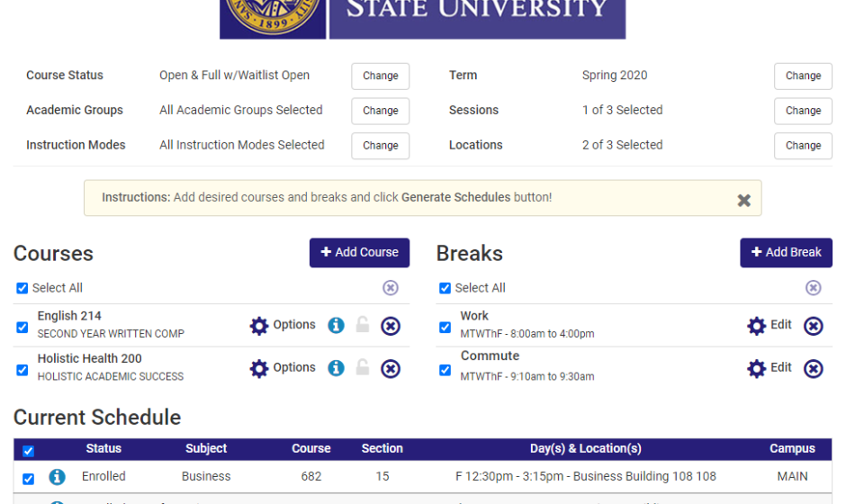Image resolution: width=864 pixels, height=504 pixels.
Task: Uncheck Business 682 schedule row
Action: click(28, 479)
